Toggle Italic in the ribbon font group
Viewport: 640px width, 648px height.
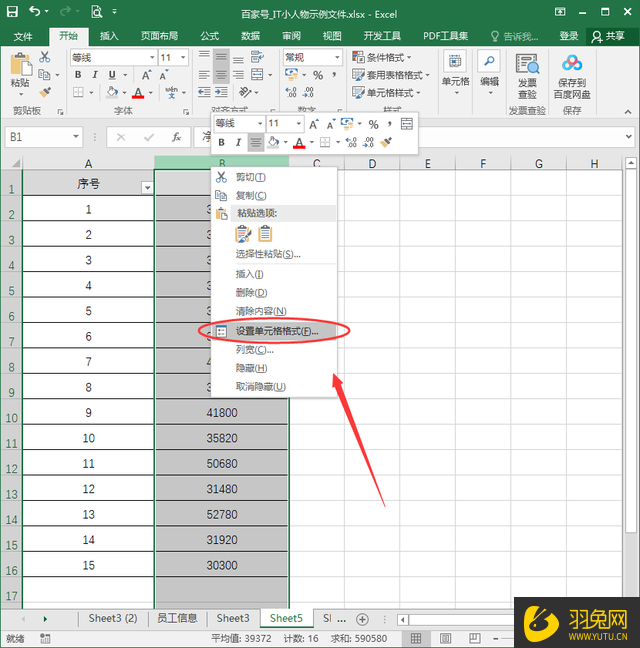pyautogui.click(x=95, y=75)
